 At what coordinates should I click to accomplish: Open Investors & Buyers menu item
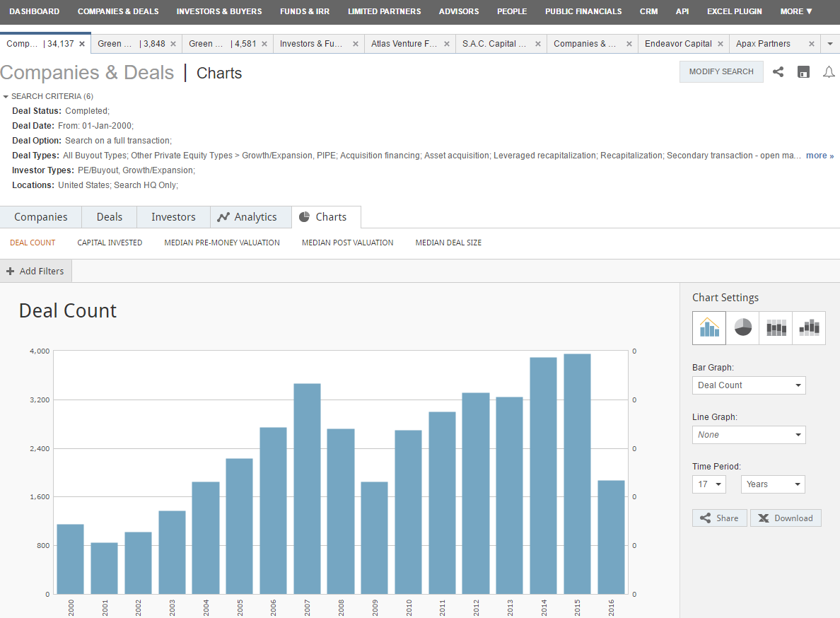click(x=219, y=11)
